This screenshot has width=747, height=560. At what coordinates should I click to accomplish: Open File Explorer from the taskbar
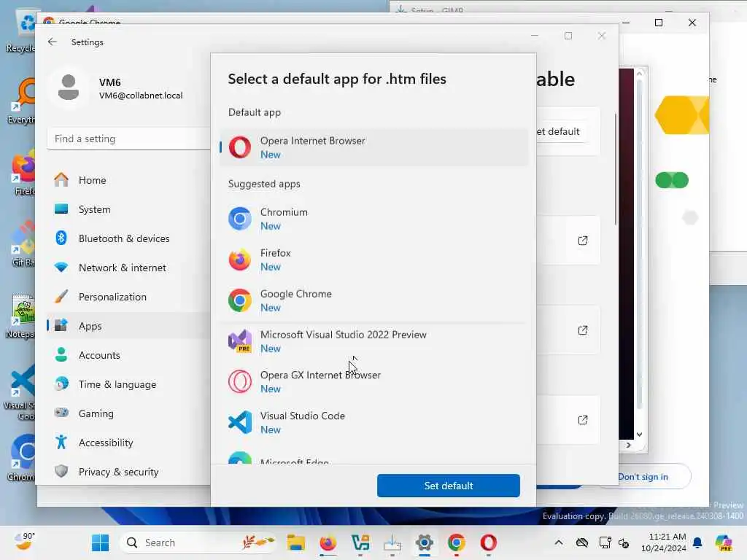point(296,542)
